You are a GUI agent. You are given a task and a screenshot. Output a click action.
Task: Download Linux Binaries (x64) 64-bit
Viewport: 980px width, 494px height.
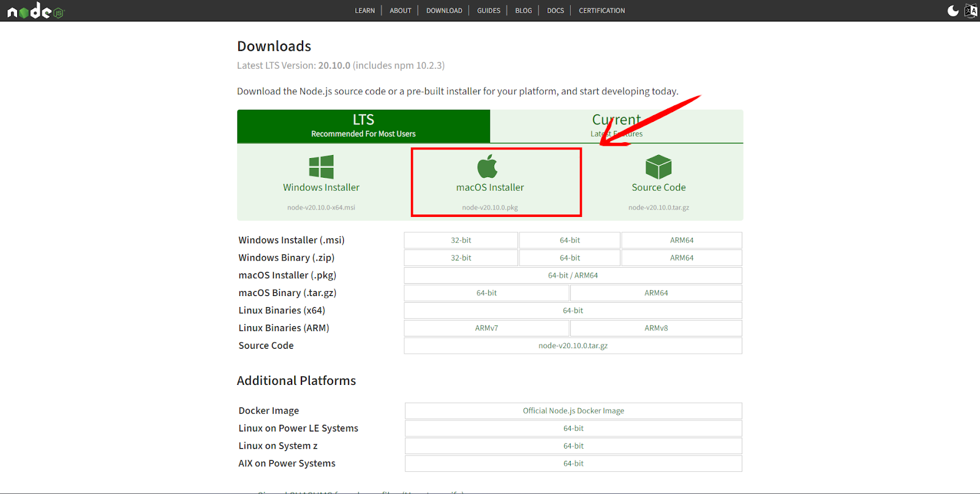pyautogui.click(x=573, y=311)
